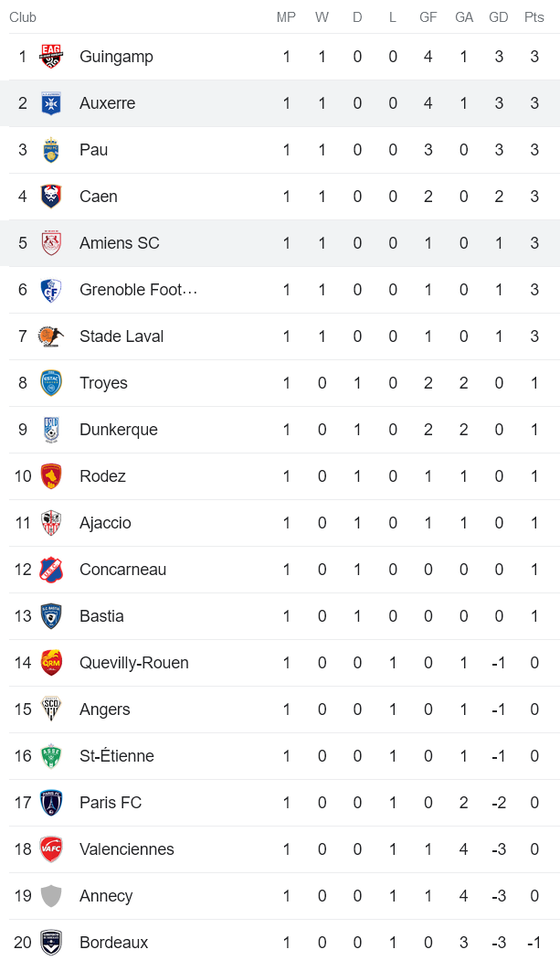Click the GD column header

pyautogui.click(x=499, y=17)
